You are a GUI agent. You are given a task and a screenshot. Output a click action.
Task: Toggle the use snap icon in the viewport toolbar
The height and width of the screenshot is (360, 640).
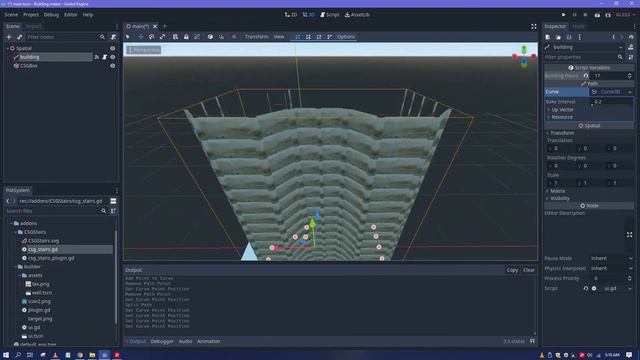point(221,37)
